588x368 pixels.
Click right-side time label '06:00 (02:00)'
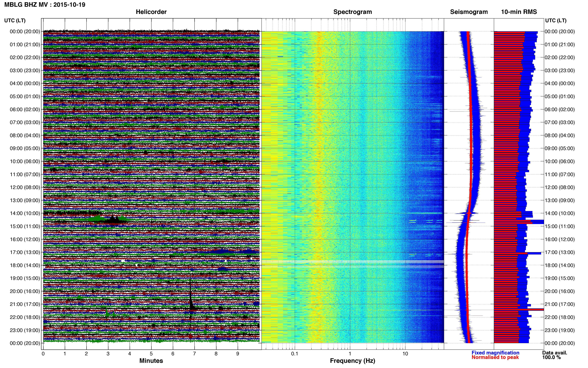(560, 110)
